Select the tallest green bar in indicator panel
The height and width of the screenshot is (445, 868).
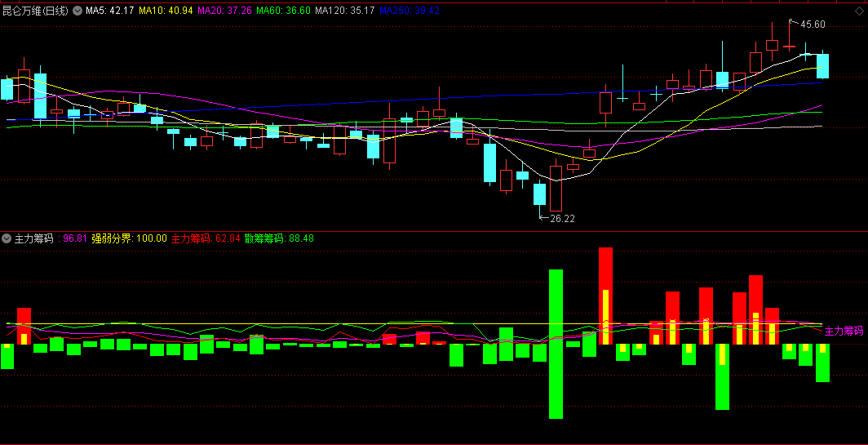click(556, 344)
